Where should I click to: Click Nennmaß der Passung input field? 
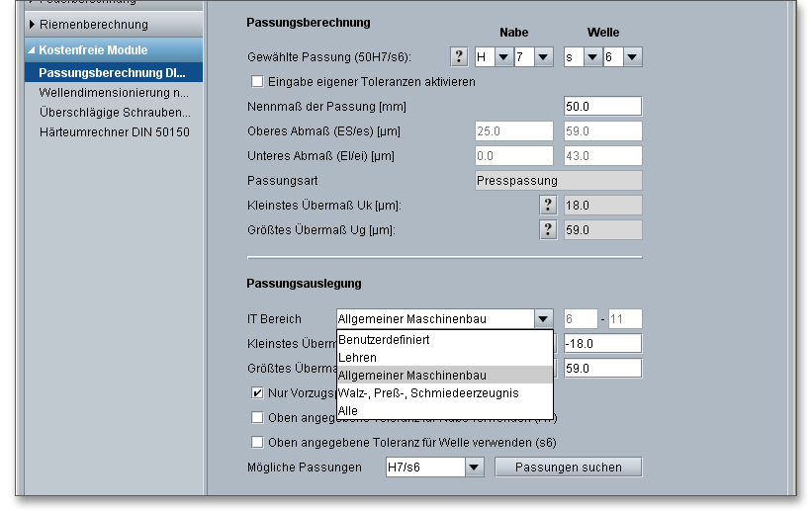[602, 107]
